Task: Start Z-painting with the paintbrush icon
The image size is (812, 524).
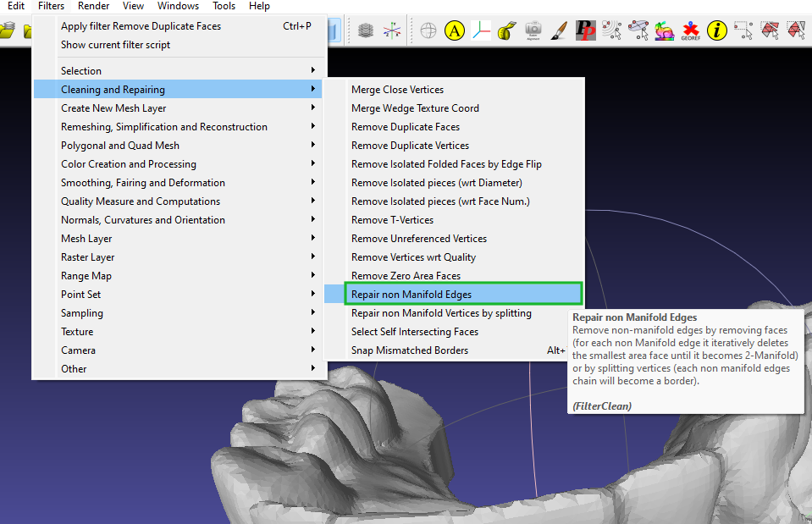Action: point(559,30)
